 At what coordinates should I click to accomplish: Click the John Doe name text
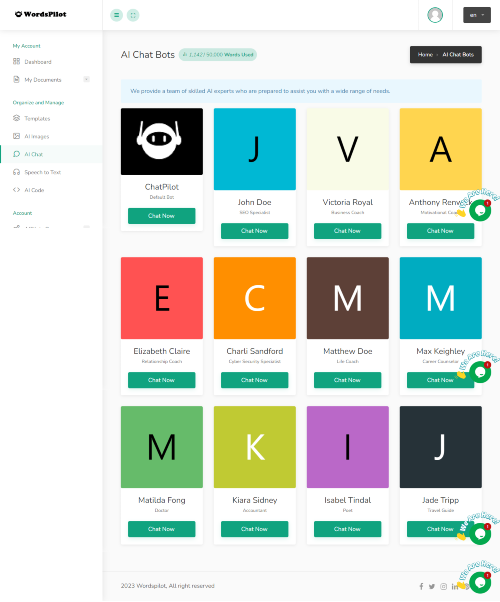point(255,202)
